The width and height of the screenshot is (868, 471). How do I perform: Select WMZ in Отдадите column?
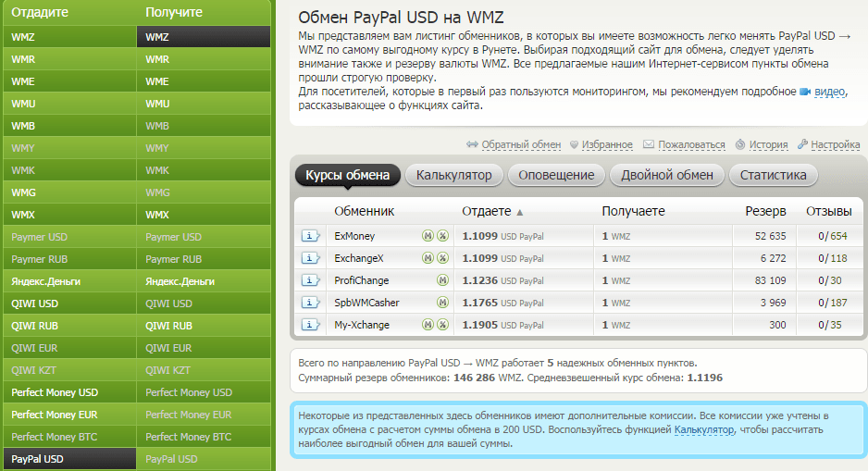(x=69, y=37)
